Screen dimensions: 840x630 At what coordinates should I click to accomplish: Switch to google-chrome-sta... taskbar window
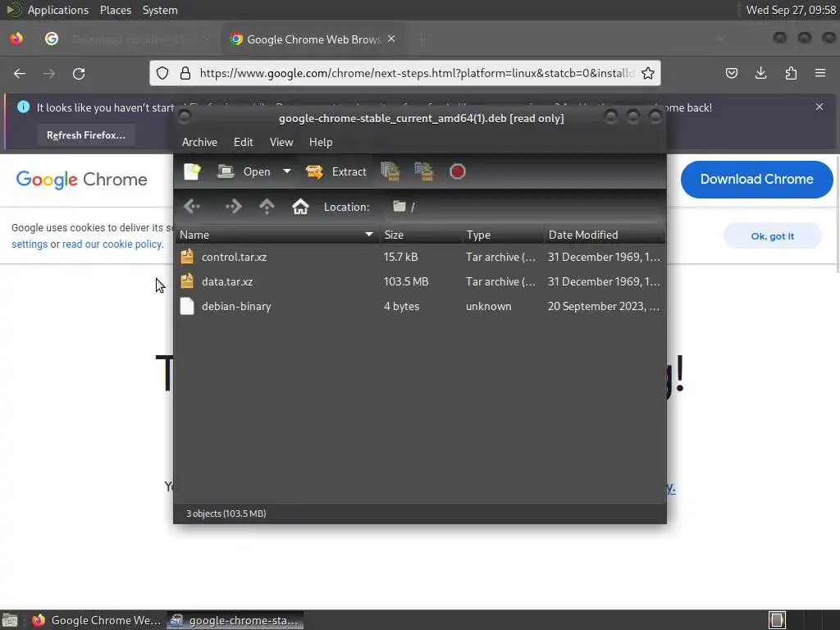(235, 620)
